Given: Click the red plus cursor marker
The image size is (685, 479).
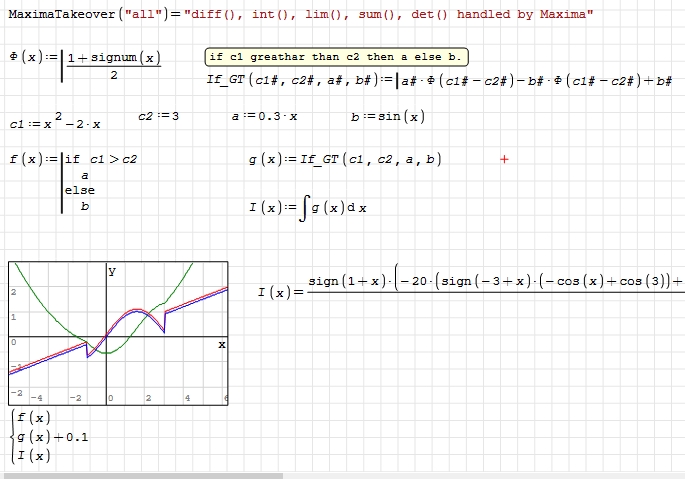Looking at the screenshot, I should click(504, 159).
